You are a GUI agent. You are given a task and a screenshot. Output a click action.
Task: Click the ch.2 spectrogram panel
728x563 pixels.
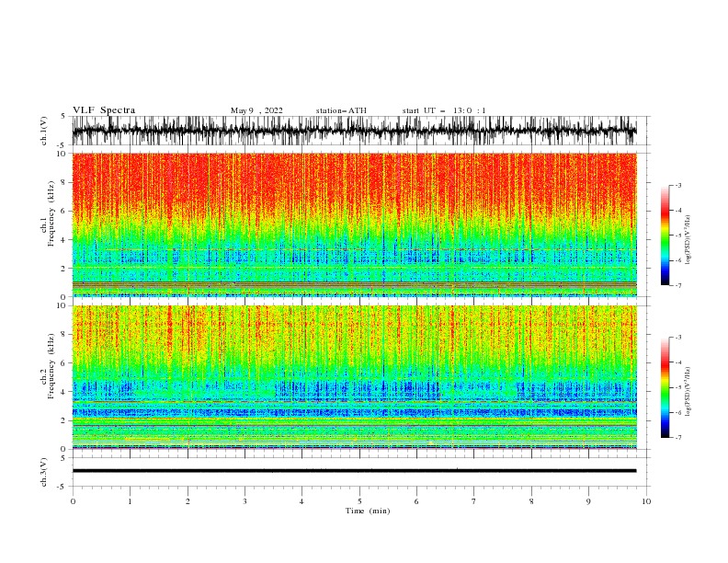pos(354,377)
